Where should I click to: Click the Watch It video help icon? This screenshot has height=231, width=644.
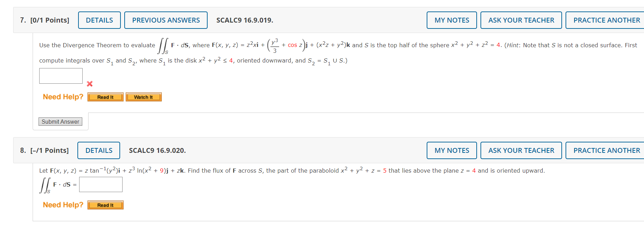(143, 97)
